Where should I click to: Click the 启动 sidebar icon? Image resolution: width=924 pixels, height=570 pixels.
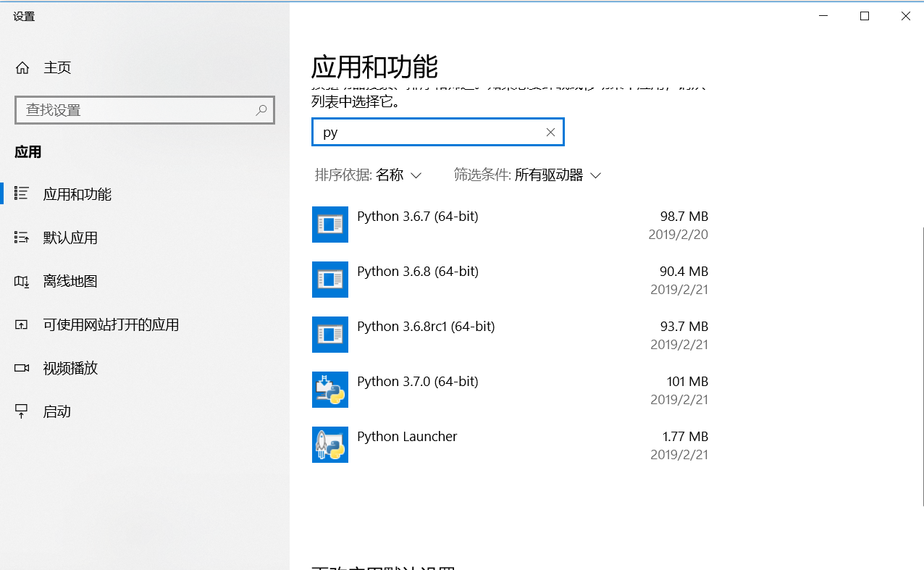[x=22, y=411]
